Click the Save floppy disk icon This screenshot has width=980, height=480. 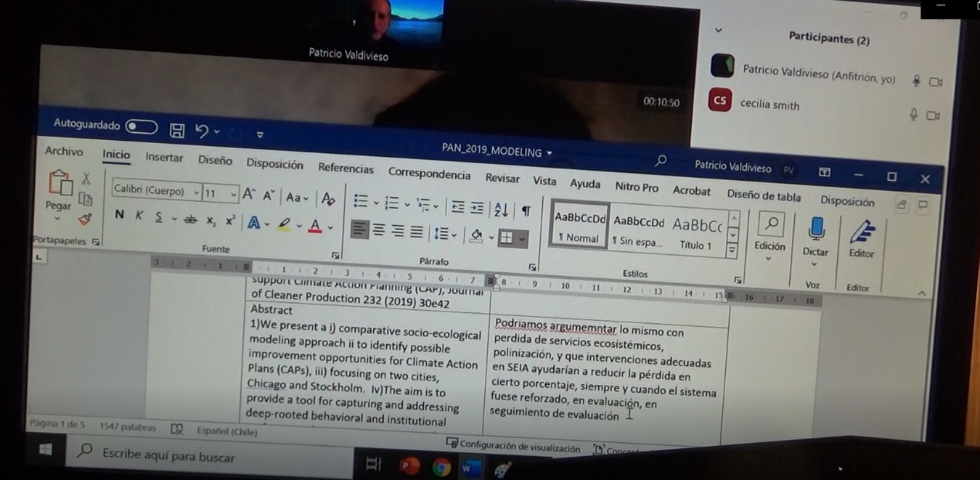[x=176, y=131]
